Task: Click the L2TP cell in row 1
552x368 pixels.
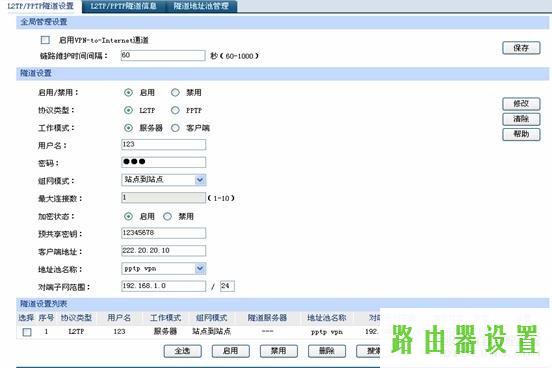Action: 76,331
